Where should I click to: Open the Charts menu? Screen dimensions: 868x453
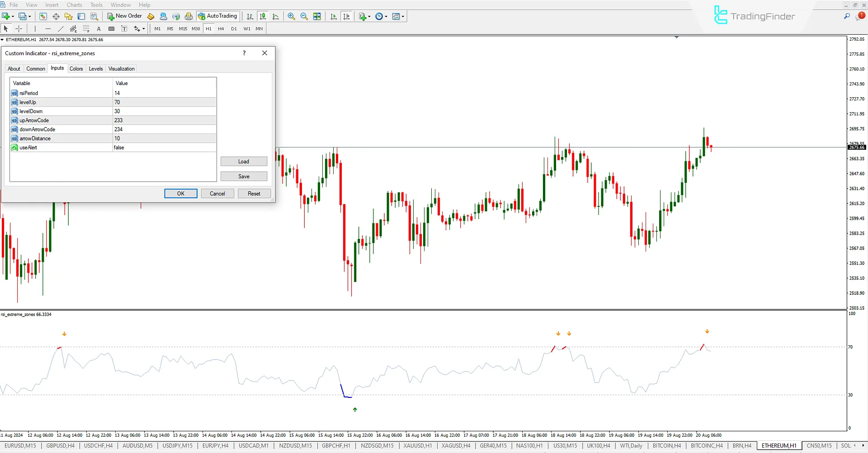(74, 5)
